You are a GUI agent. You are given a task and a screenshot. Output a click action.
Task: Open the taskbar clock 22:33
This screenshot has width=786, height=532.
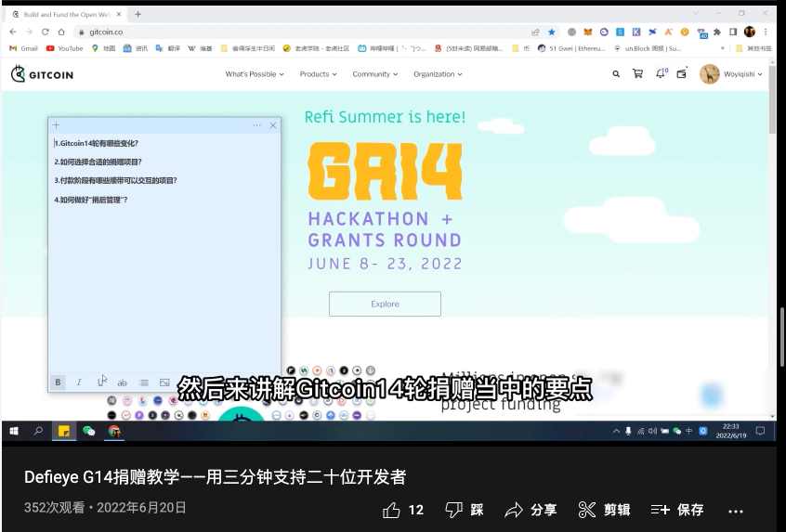[x=731, y=432]
